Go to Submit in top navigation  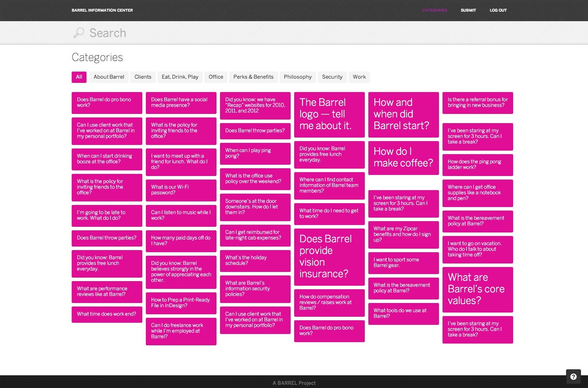click(x=468, y=10)
